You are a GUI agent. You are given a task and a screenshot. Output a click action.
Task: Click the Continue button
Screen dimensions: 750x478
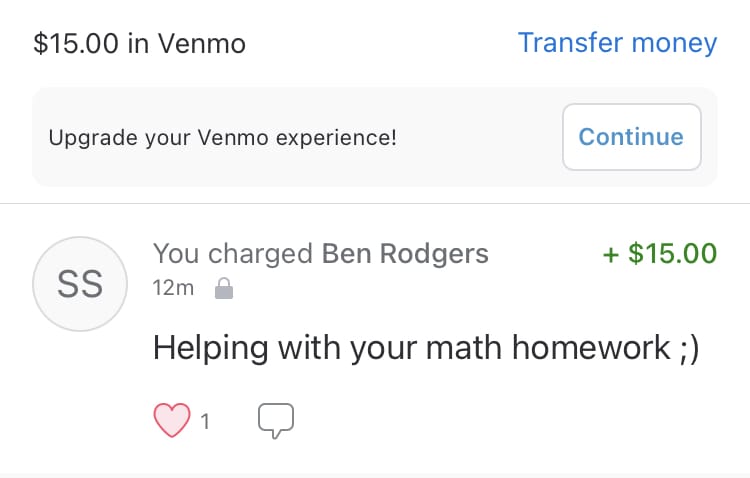pyautogui.click(x=632, y=137)
